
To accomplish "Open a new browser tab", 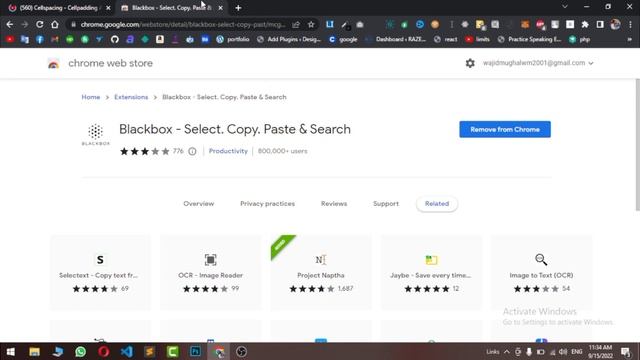I will 238,8.
